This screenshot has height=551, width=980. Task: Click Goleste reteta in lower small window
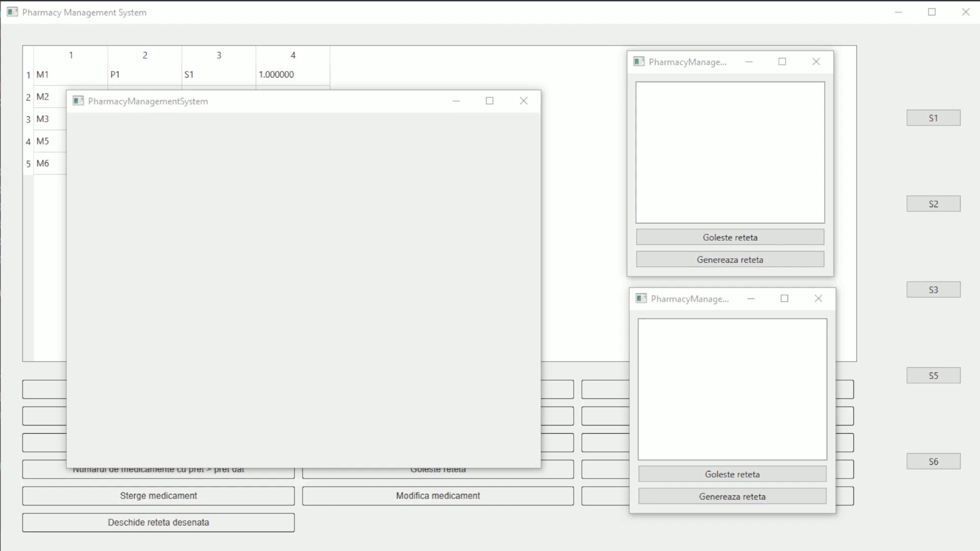click(x=732, y=474)
